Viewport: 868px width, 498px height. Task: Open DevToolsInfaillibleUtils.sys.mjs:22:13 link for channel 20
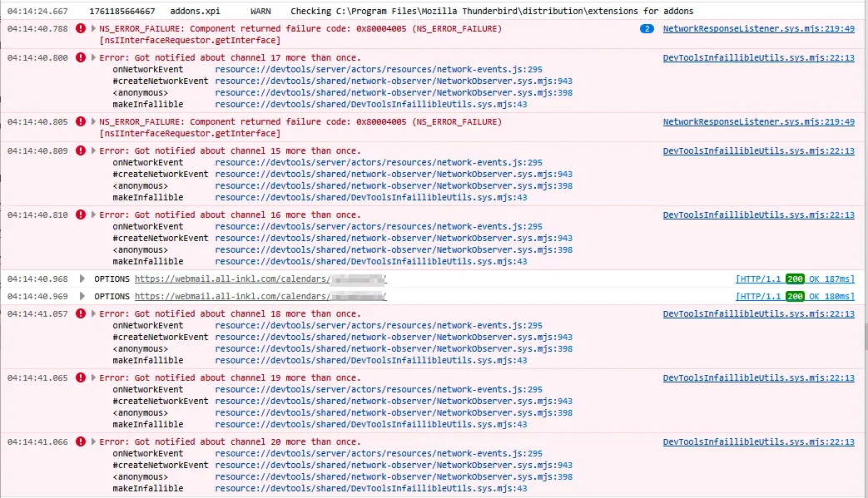758,442
